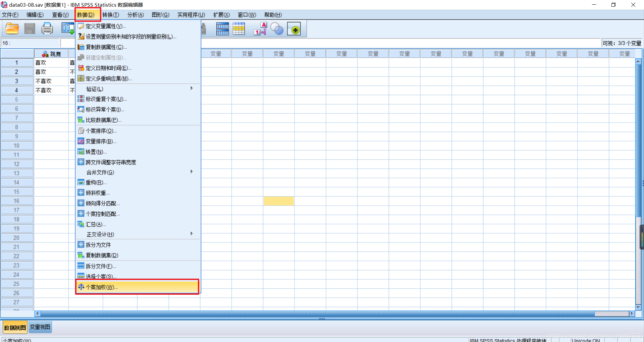Select row header number 16

tap(17, 201)
